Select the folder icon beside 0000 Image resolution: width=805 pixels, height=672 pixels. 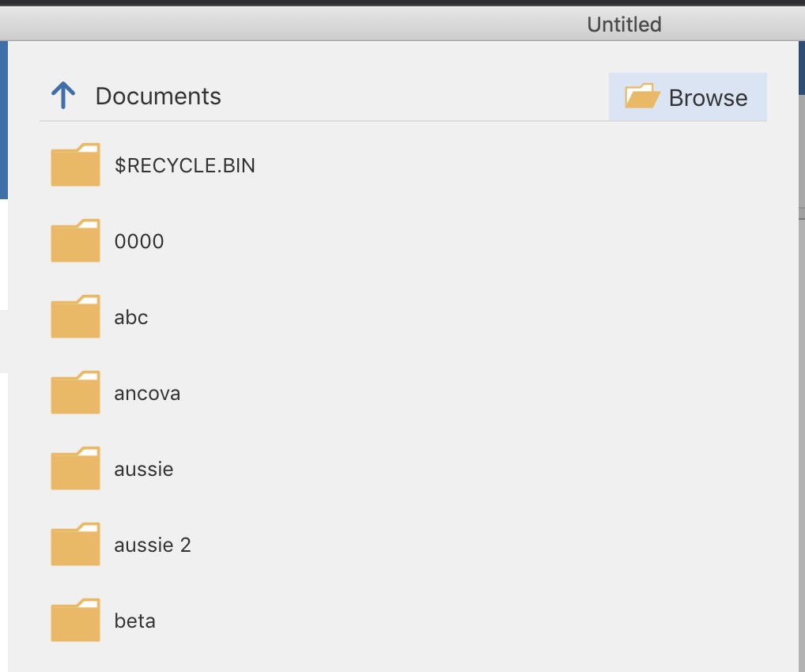[75, 240]
